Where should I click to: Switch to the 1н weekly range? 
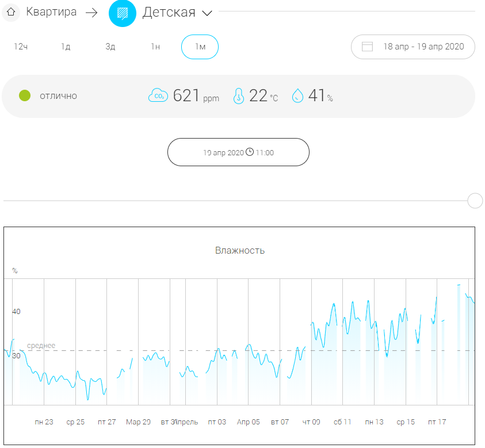pyautogui.click(x=155, y=47)
